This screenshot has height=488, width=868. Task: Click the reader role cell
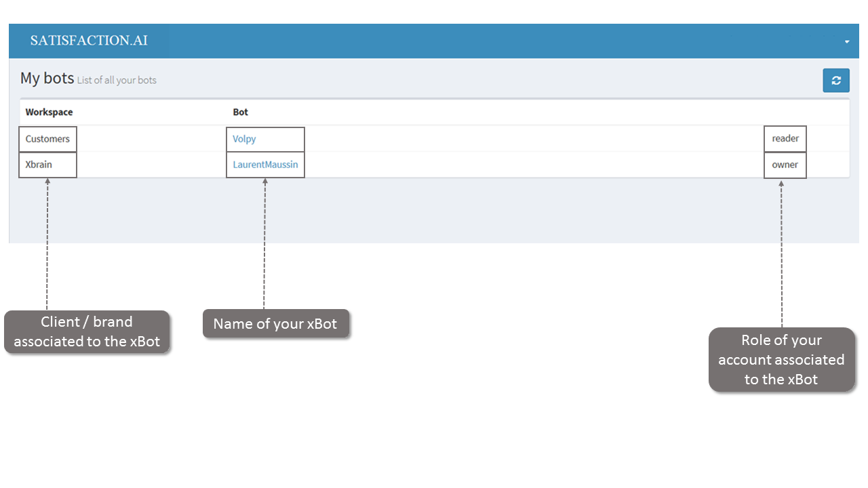[x=785, y=138]
